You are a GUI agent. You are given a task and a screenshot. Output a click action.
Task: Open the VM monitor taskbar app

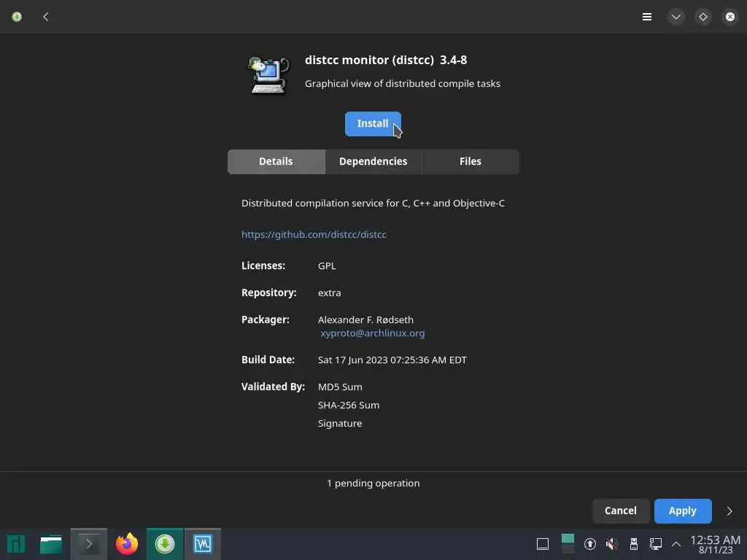point(203,544)
